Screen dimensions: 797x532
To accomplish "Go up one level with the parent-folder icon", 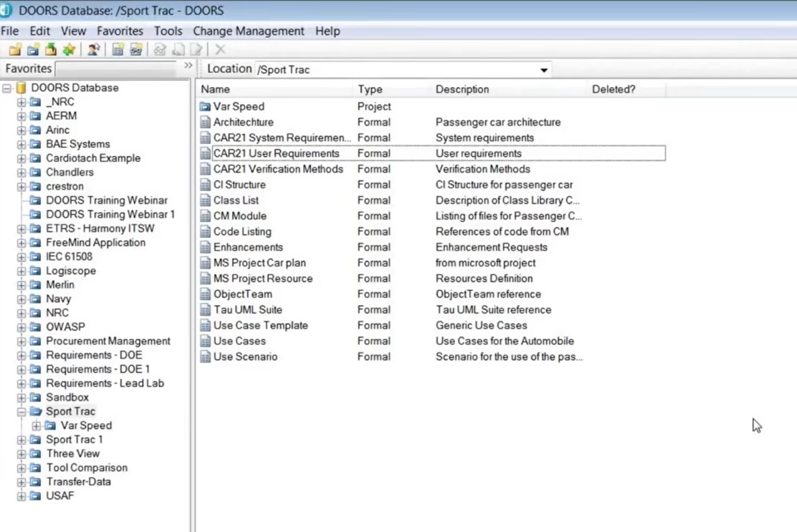I will pos(51,49).
